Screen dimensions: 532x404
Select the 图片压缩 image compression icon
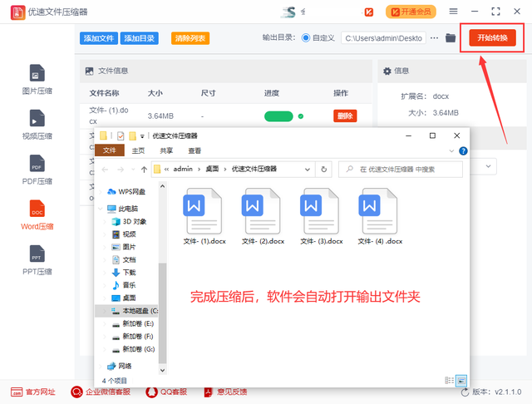click(37, 73)
